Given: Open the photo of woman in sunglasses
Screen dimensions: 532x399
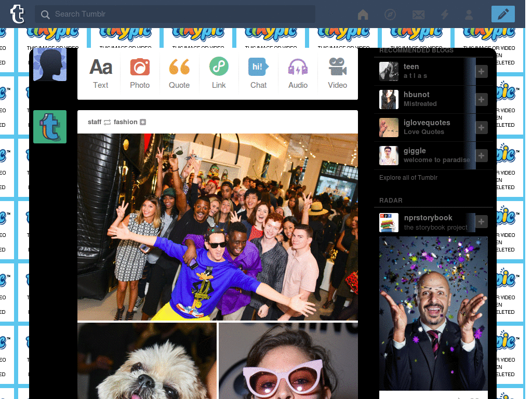Looking at the screenshot, I should click(288, 361).
